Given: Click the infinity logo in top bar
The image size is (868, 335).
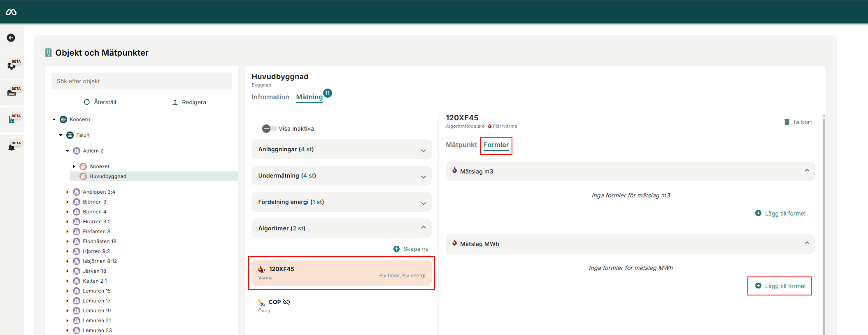Looking at the screenshot, I should [x=11, y=12].
